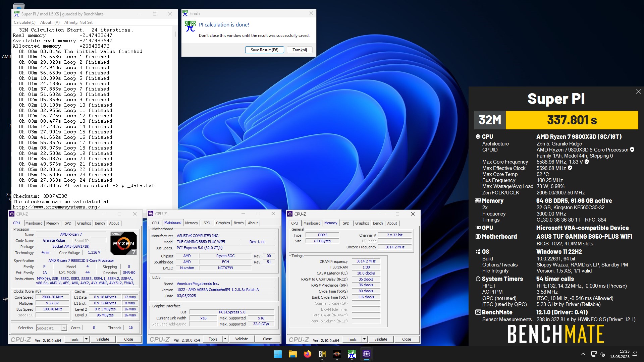Open Memory tab in Mainboard window
This screenshot has width=644, height=362.
click(192, 223)
